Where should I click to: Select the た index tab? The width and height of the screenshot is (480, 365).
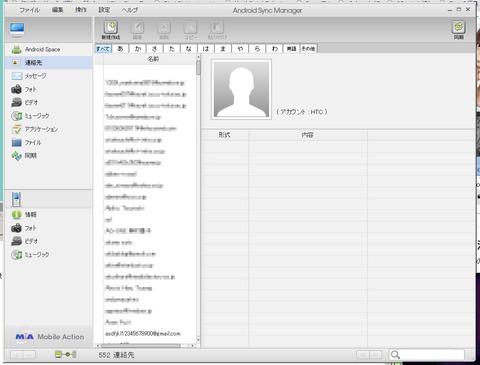(x=172, y=49)
